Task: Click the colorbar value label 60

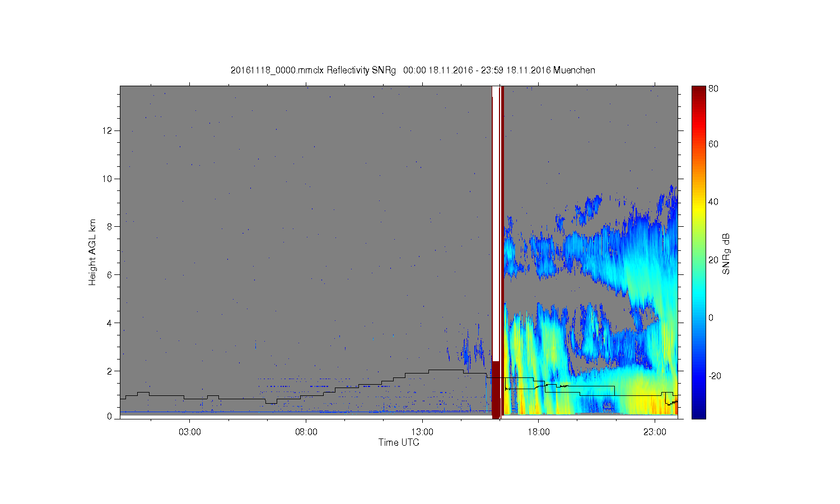Action: point(713,144)
